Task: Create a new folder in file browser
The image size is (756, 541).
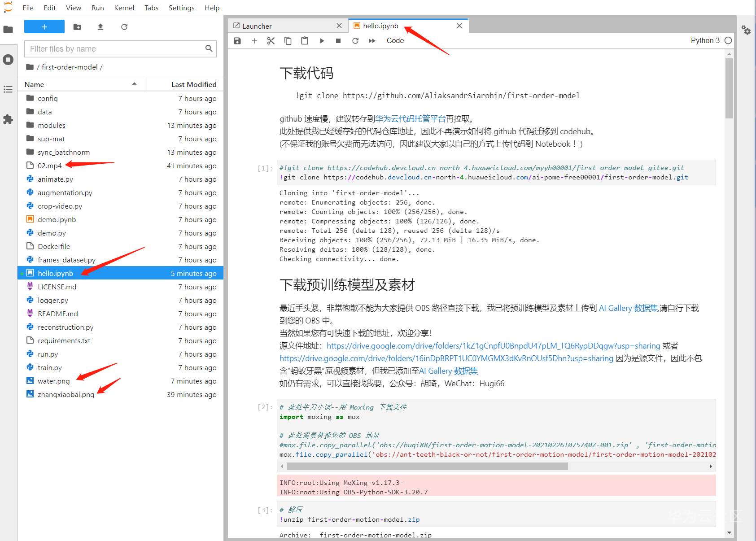Action: pos(77,27)
